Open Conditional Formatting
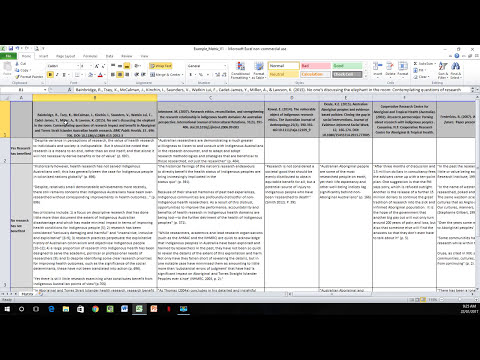Viewport: 480px width, 360px height. [240, 70]
